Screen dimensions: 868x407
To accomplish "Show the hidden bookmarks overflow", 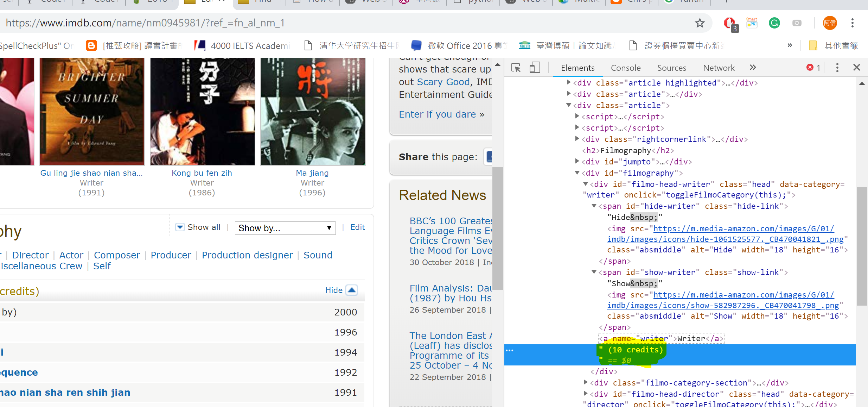I will (x=790, y=45).
